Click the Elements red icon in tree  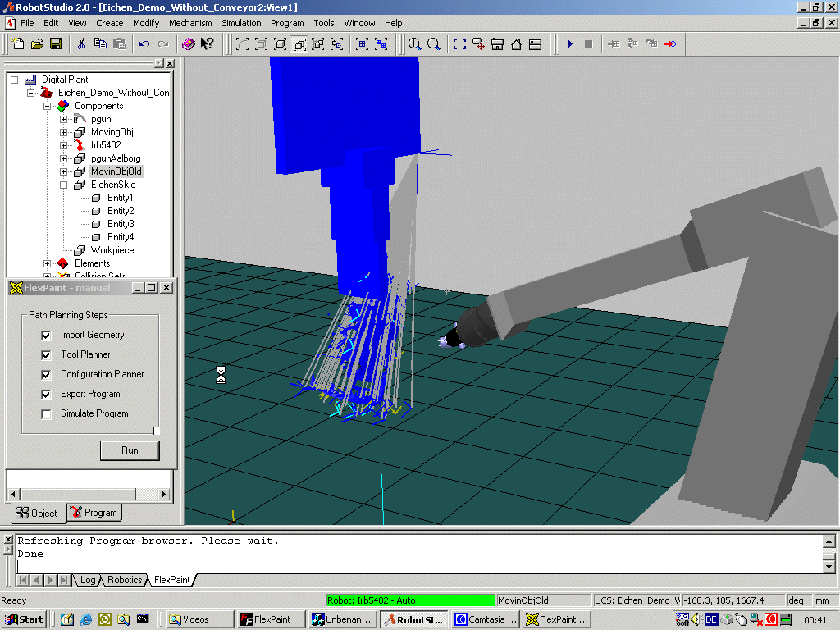point(63,263)
